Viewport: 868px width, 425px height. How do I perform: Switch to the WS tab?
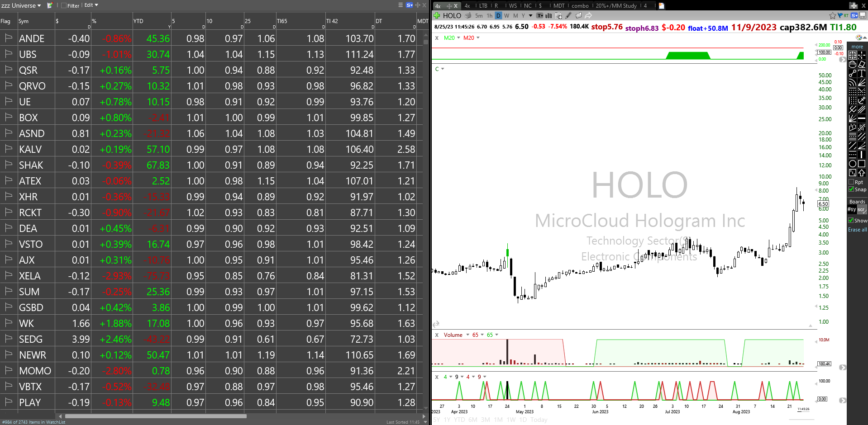click(x=513, y=6)
